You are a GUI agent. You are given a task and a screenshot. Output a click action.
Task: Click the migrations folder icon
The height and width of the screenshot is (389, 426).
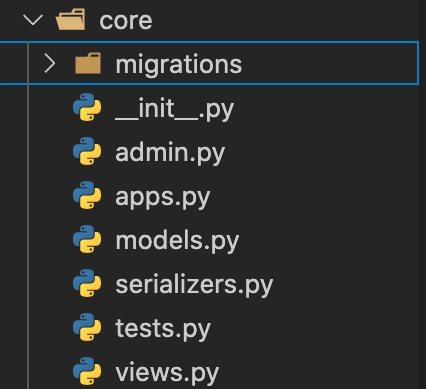pyautogui.click(x=88, y=63)
